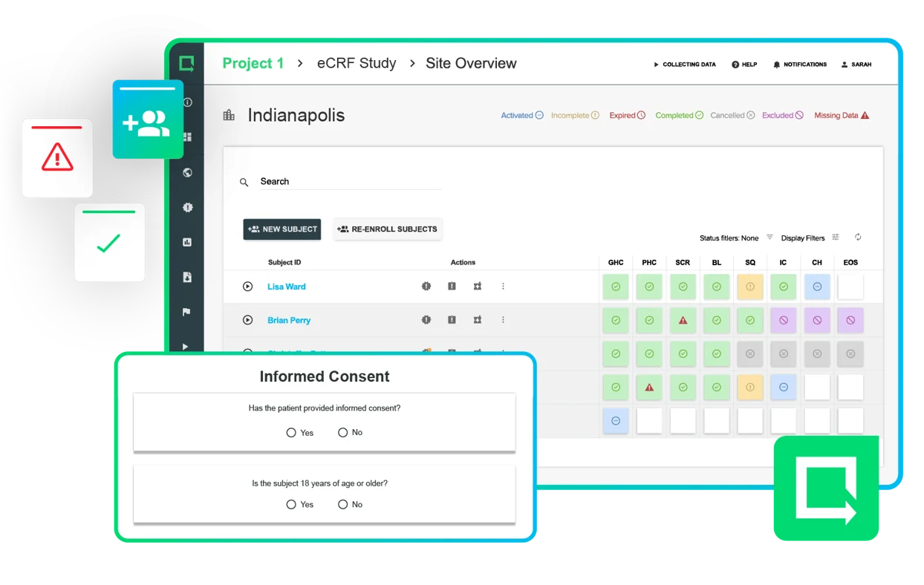The height and width of the screenshot is (585, 924).
Task: Click the Help icon in the header
Action: click(744, 65)
